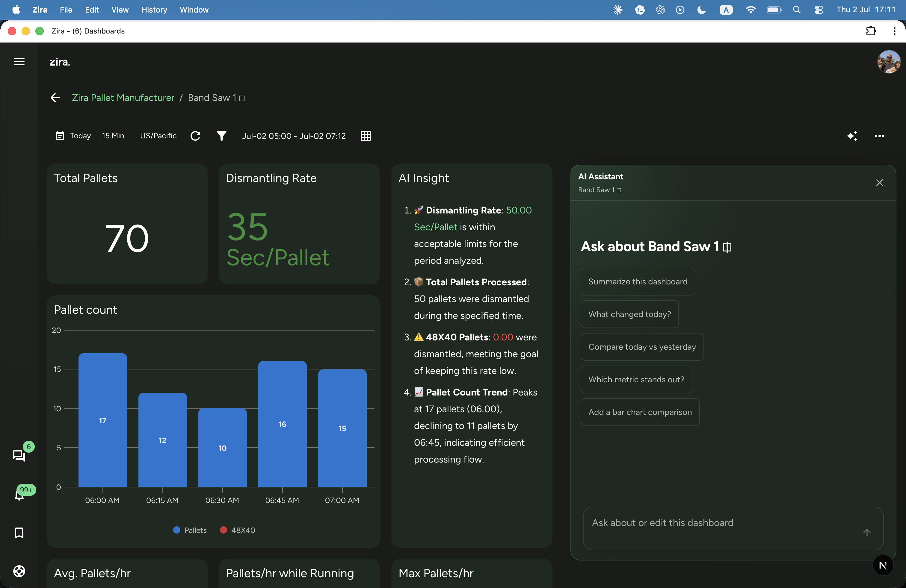Open the View menu
Image resolution: width=906 pixels, height=588 pixels.
pos(120,10)
